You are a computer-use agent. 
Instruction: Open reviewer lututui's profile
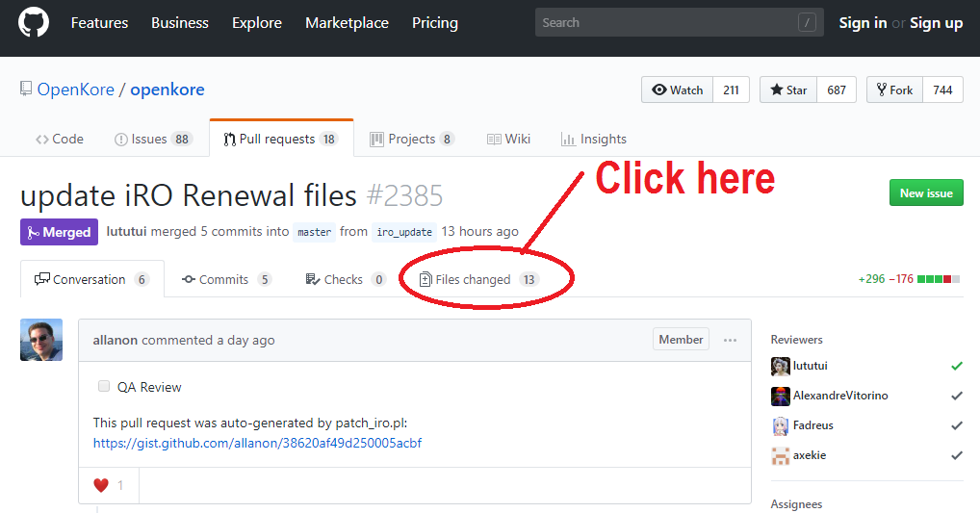pyautogui.click(x=810, y=366)
